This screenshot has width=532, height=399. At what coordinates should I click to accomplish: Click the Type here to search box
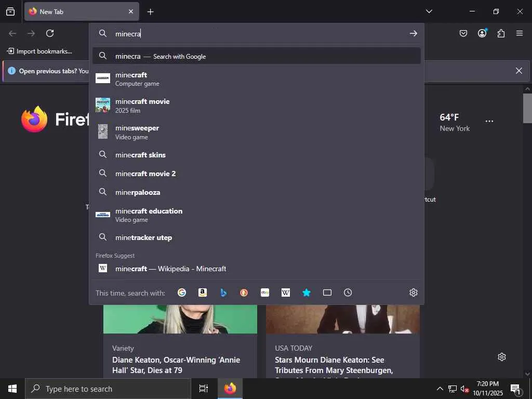tap(108, 389)
